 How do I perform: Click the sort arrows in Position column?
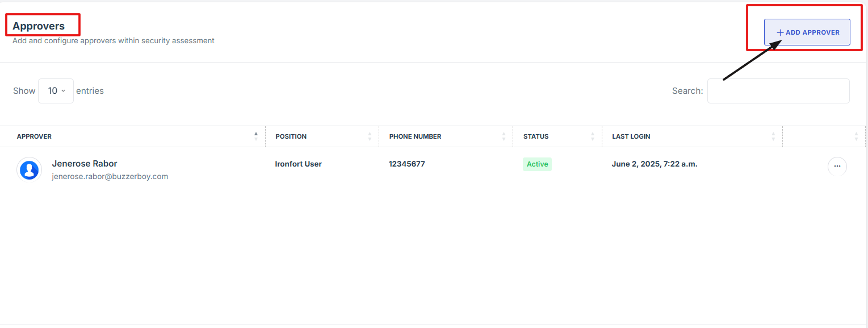(x=370, y=136)
